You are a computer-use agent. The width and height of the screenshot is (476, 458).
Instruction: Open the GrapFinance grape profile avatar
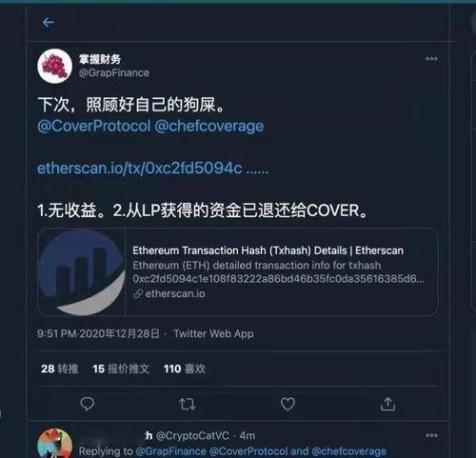(54, 66)
